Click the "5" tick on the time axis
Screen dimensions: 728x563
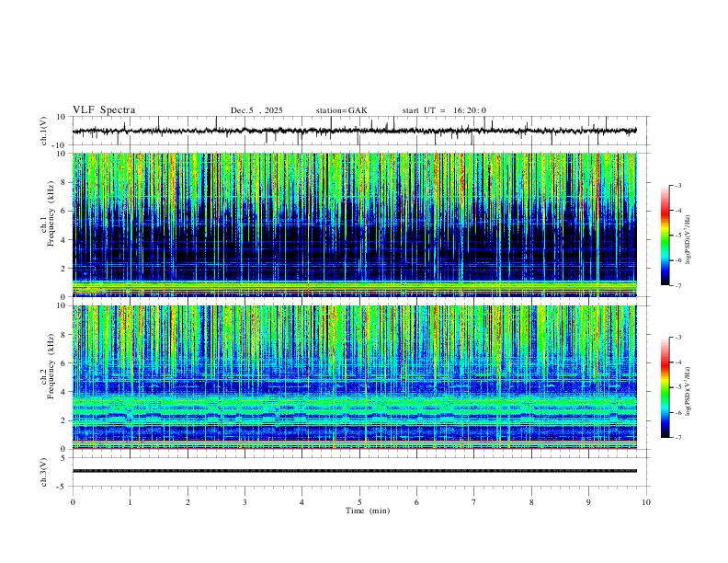point(359,502)
